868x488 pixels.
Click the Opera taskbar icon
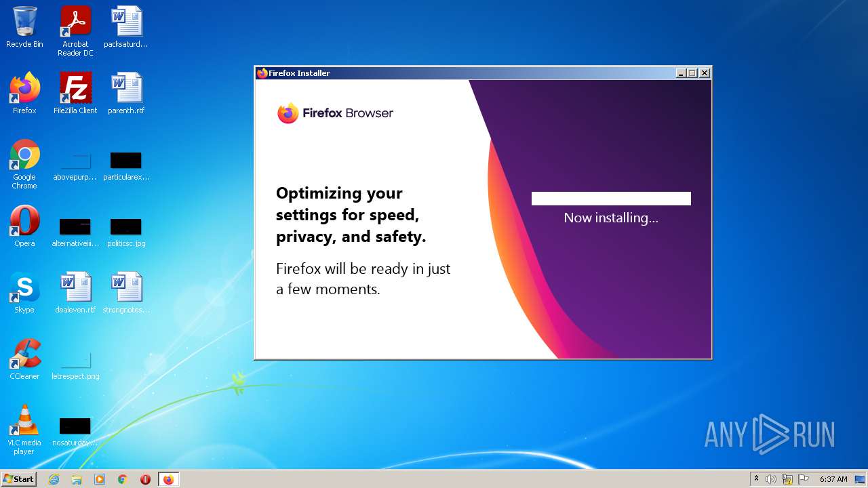point(145,479)
